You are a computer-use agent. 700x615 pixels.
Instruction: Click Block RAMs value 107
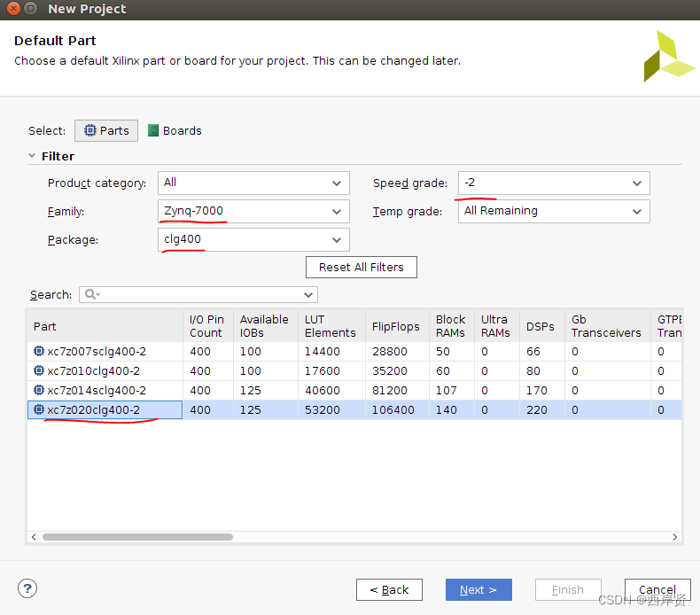click(446, 390)
